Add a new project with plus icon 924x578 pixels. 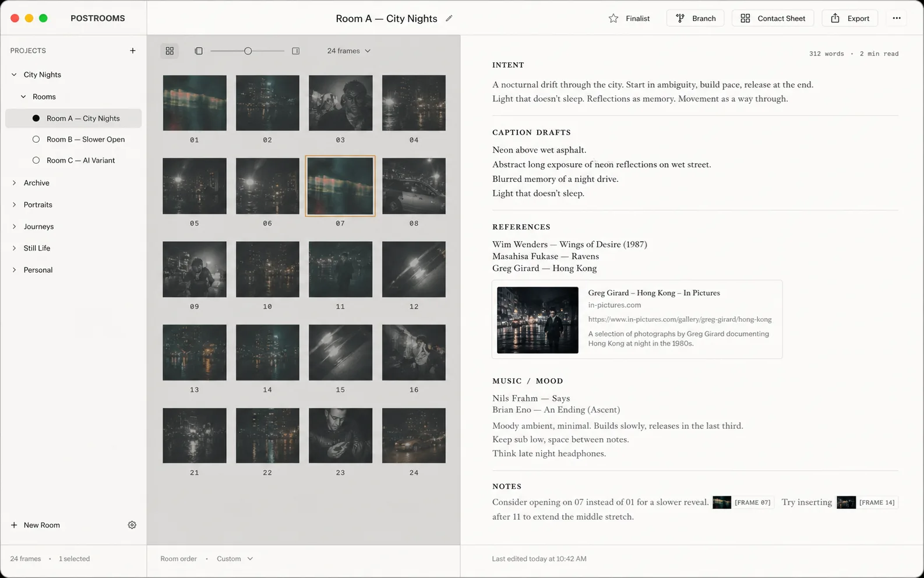coord(133,51)
